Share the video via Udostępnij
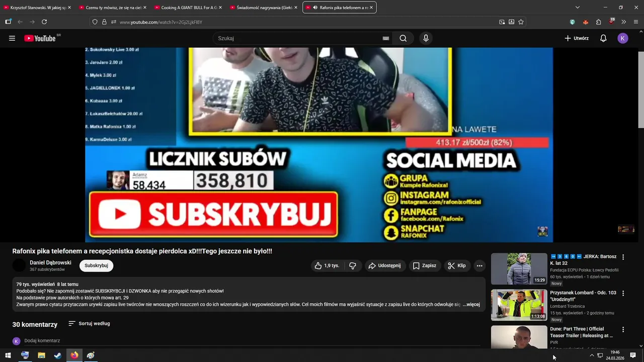 click(385, 265)
